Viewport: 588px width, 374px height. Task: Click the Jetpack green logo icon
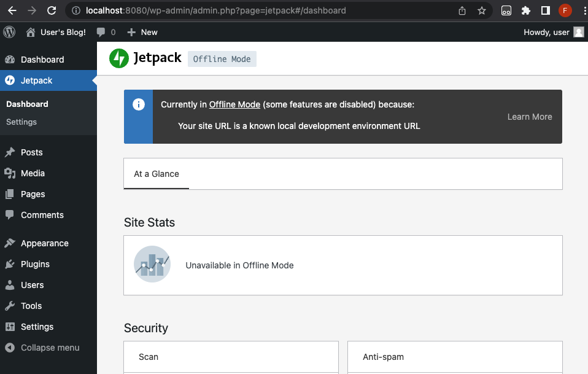(120, 58)
